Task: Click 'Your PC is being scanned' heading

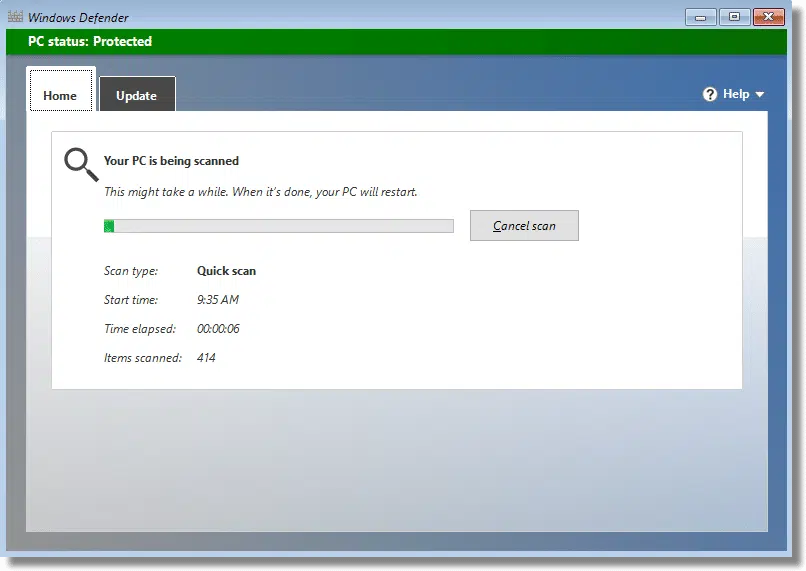Action: click(171, 161)
